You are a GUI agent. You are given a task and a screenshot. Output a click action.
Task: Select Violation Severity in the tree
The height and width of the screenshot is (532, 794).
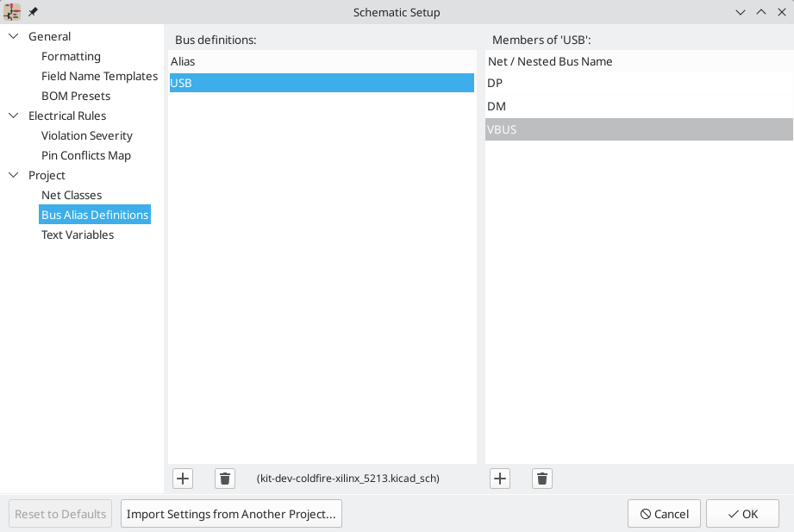tap(87, 135)
